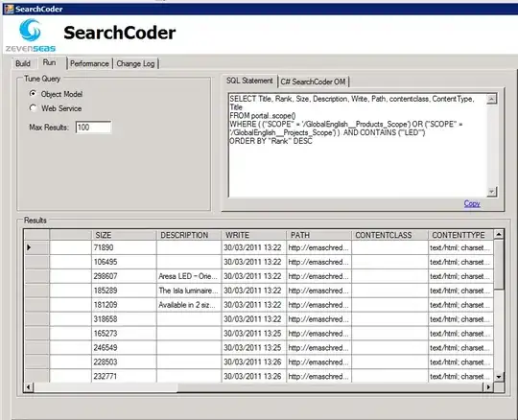Click results grid scroll down arrow
Viewport: 518px width, 420px height.
tap(499, 377)
